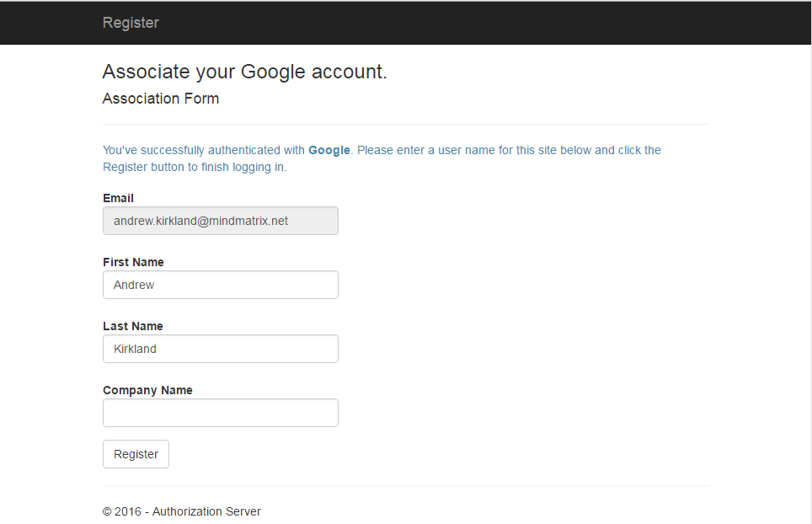
Task: Click the 'You've successfully authenticated' message text
Action: coord(202,150)
